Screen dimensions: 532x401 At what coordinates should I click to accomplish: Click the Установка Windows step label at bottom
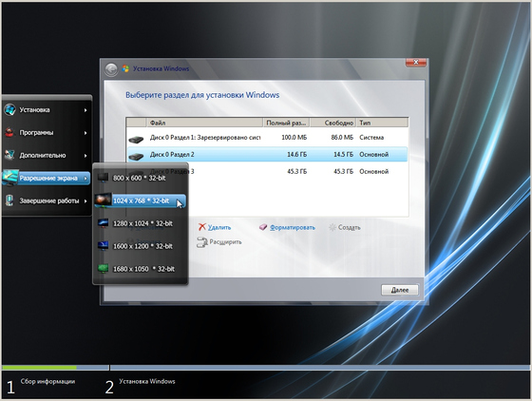[147, 382]
